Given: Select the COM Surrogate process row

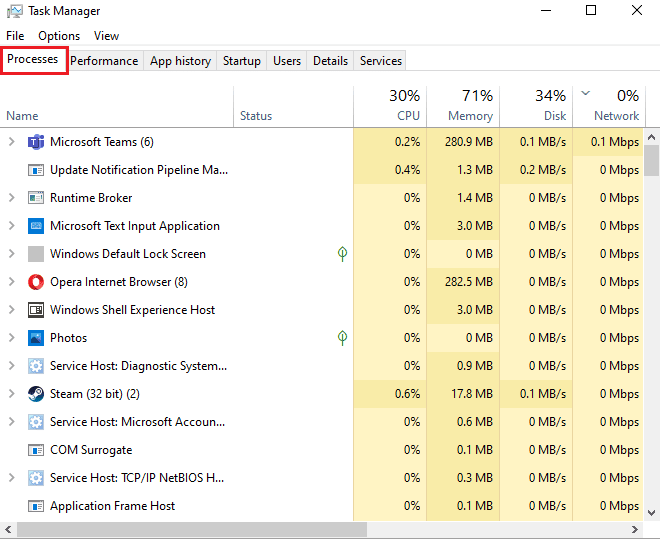Looking at the screenshot, I should click(322, 450).
